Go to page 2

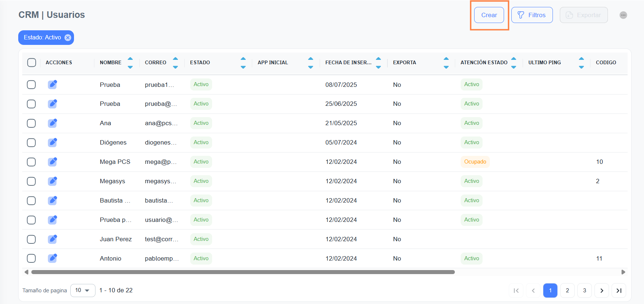pyautogui.click(x=567, y=290)
